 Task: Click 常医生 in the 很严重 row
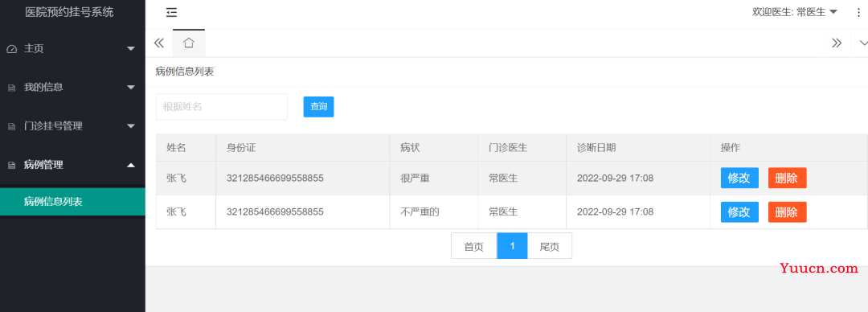pos(502,179)
